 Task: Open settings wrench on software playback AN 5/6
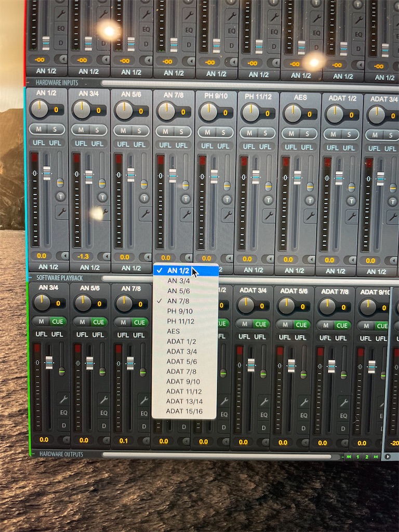click(x=104, y=400)
